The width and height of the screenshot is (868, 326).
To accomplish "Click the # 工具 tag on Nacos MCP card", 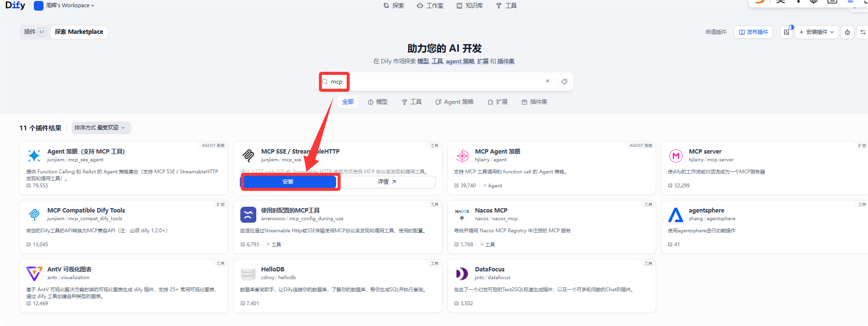I will click(488, 244).
